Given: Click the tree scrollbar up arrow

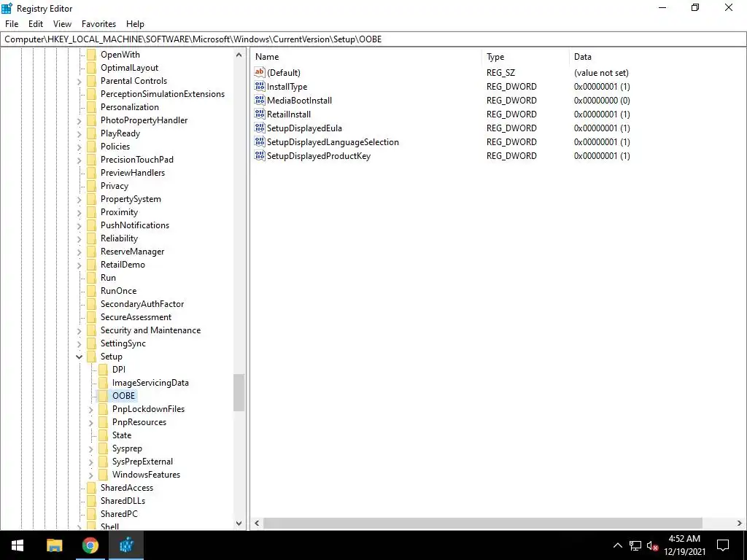Looking at the screenshot, I should tap(239, 55).
